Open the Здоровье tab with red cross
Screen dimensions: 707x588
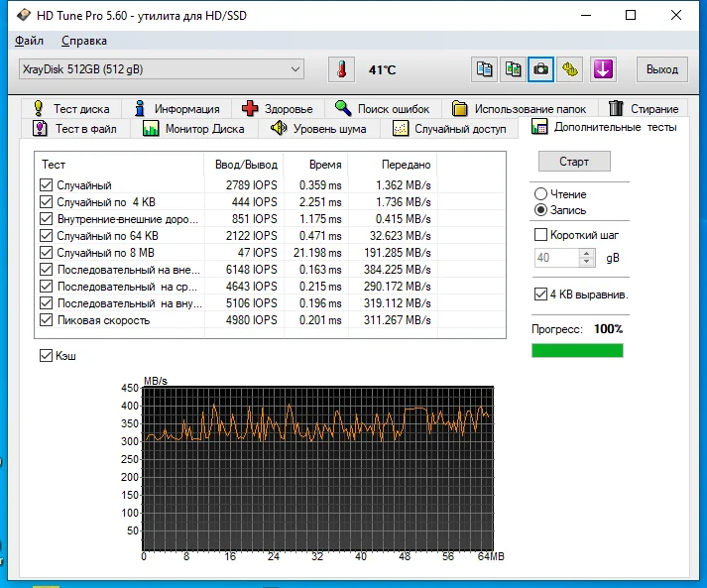[x=278, y=109]
